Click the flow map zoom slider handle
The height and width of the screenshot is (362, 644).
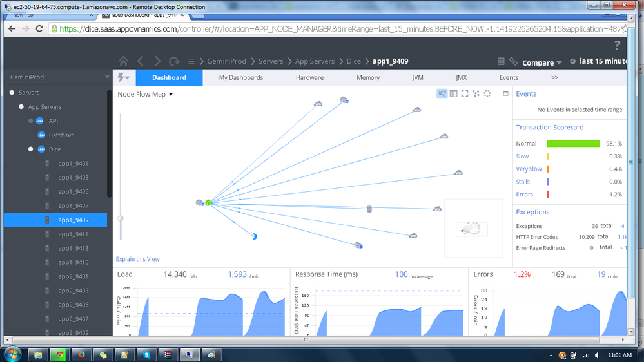[x=121, y=218]
